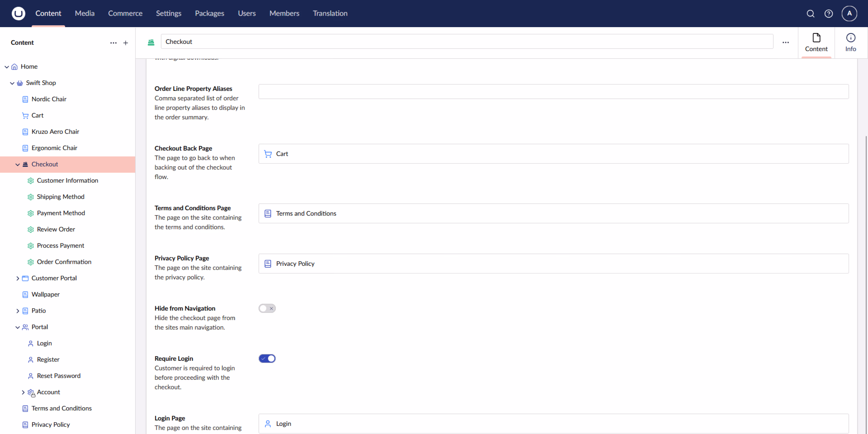Expand the Account tree node
Screen dimensions: 868x434
point(23,392)
